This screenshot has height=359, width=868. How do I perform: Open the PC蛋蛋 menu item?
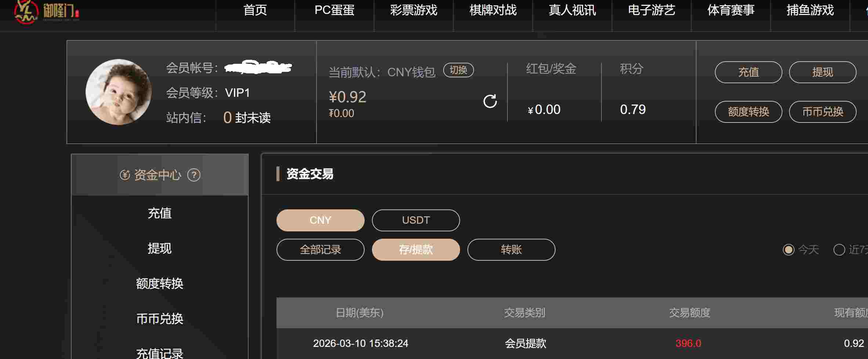pyautogui.click(x=334, y=10)
